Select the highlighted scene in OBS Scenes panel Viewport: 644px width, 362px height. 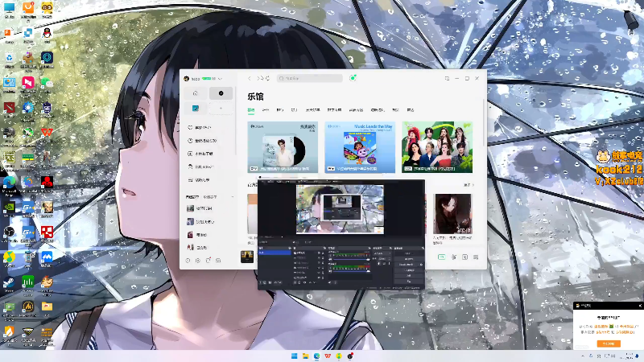click(275, 253)
